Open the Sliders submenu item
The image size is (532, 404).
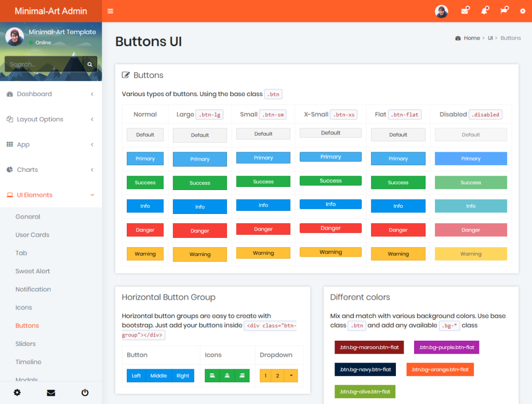25,344
